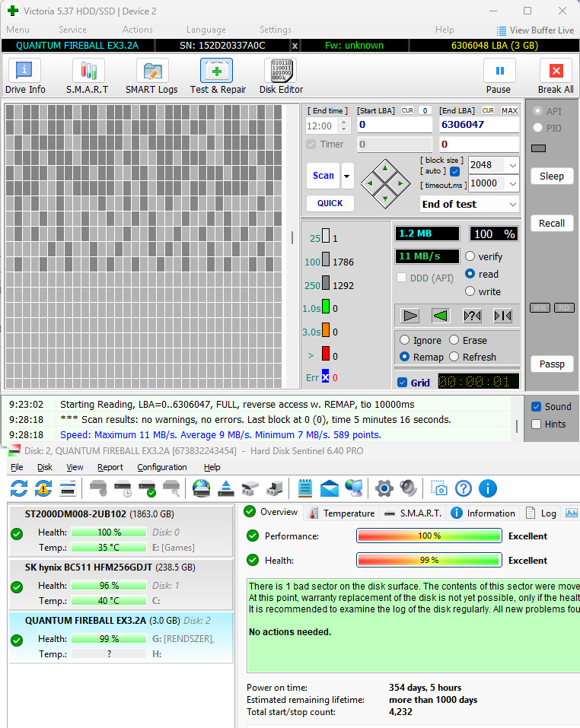Open the Settings menu in Victoria
The image size is (580, 728).
coord(276,30)
